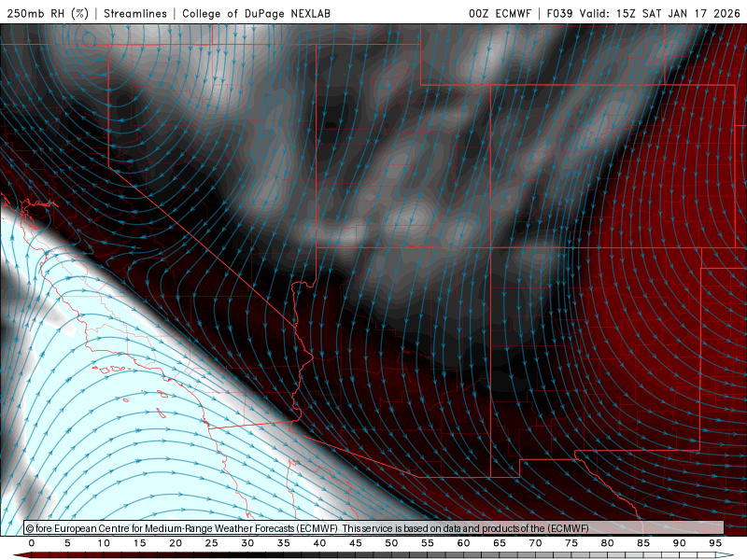Click the colorbar value "5"
The height and width of the screenshot is (560, 747).
(67, 543)
